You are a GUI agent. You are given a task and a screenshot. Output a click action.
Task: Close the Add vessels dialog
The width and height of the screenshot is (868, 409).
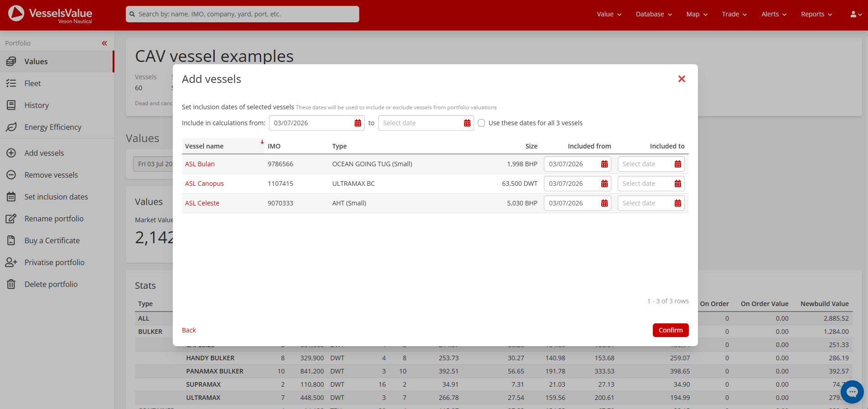682,79
